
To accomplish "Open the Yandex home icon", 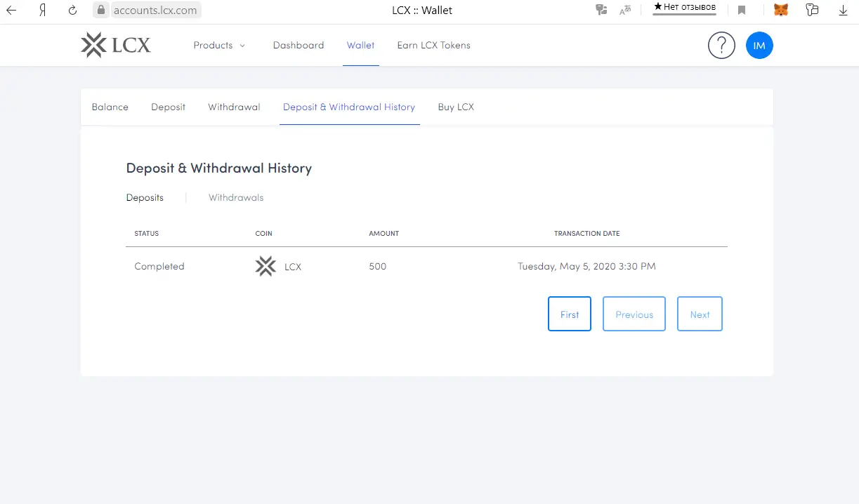I will 42,11.
